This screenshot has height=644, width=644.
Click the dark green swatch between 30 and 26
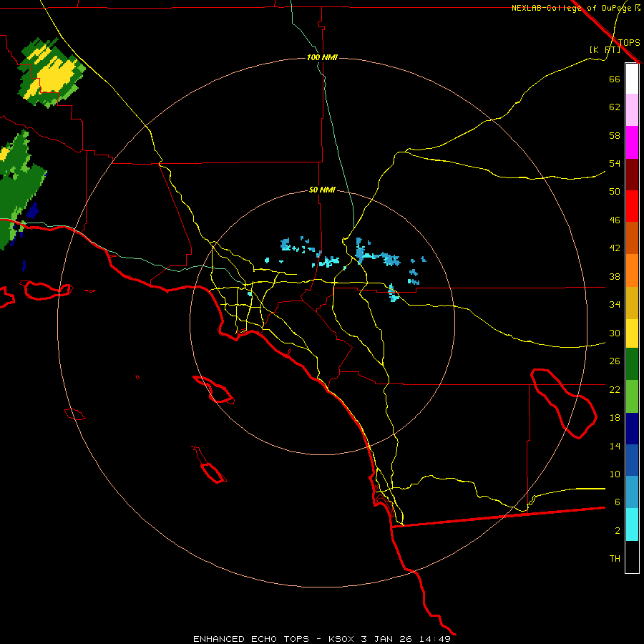632,364
